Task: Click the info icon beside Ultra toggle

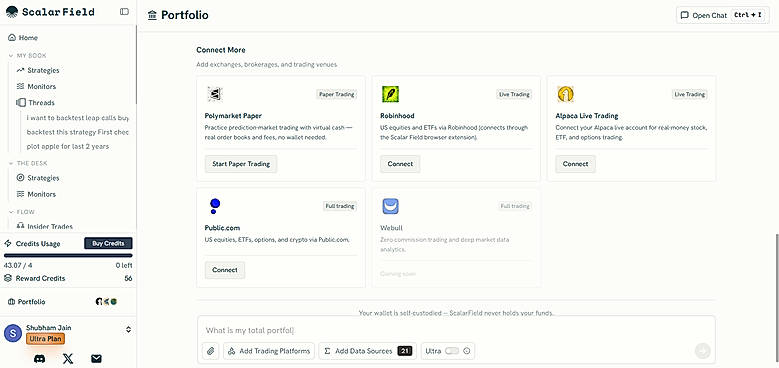Action: [467, 351]
